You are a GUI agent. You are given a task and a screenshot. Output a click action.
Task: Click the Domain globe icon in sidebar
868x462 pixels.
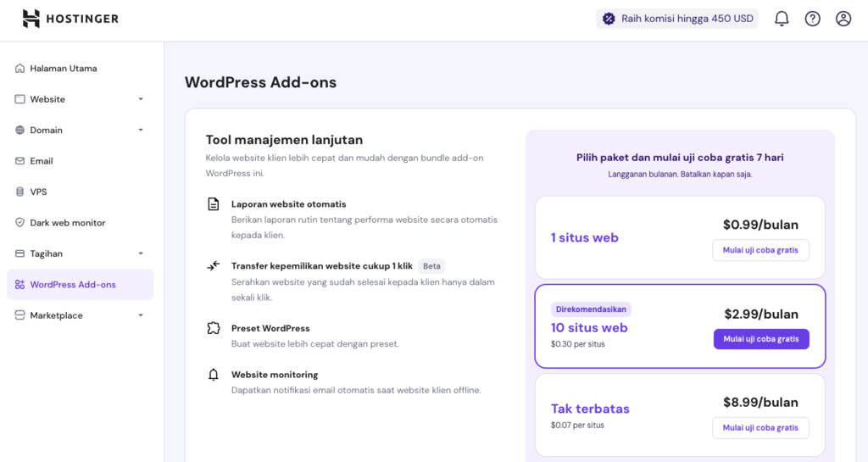coord(20,130)
